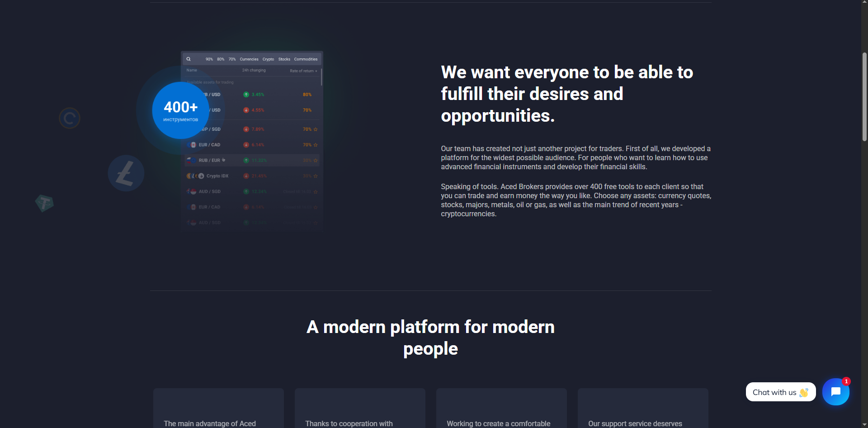This screenshot has height=428, width=868.
Task: Click the assets panel inner scrollbar
Action: click(321, 77)
